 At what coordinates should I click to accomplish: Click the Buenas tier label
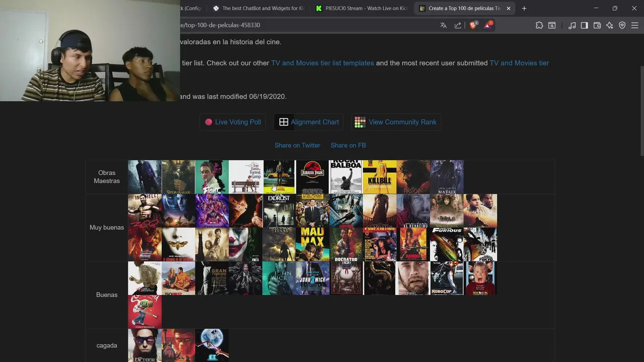point(107,295)
